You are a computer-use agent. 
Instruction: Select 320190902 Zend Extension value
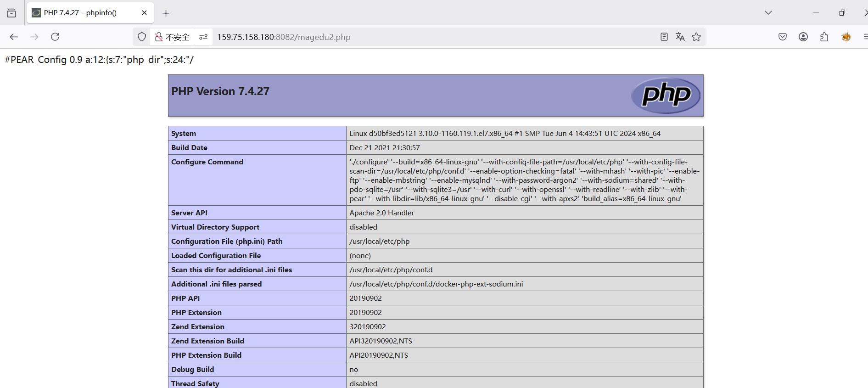(367, 327)
